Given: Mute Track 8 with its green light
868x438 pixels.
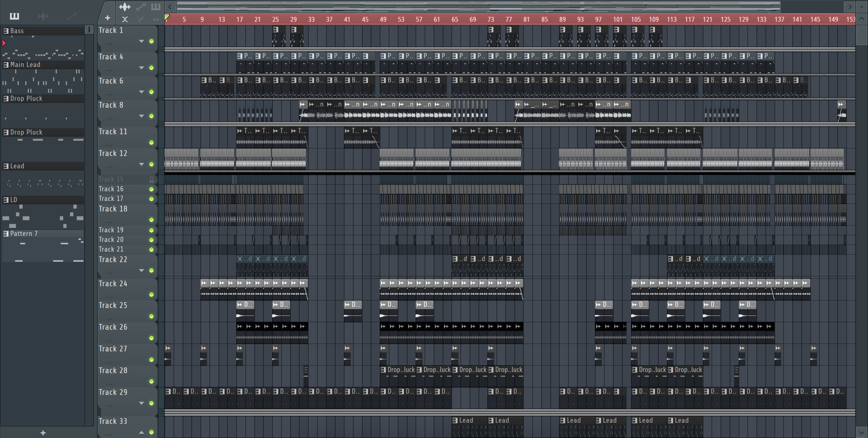Looking at the screenshot, I should pyautogui.click(x=152, y=116).
